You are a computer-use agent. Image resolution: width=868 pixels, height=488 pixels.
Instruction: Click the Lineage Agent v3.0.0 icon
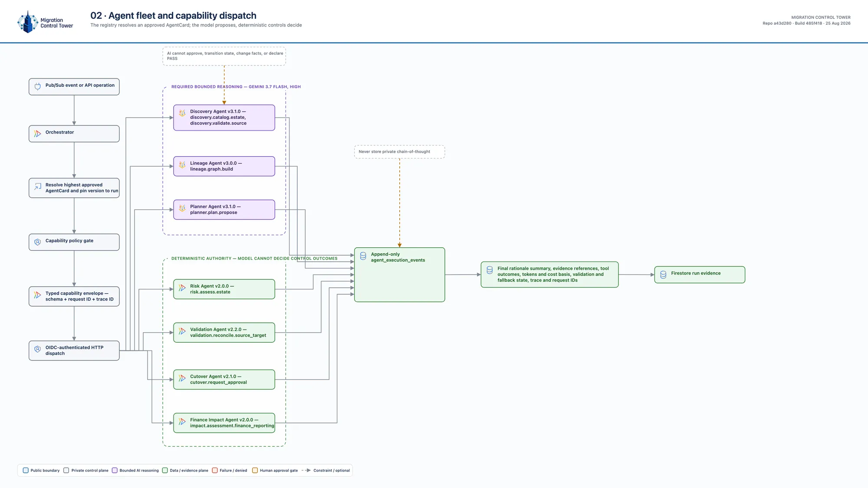(182, 165)
